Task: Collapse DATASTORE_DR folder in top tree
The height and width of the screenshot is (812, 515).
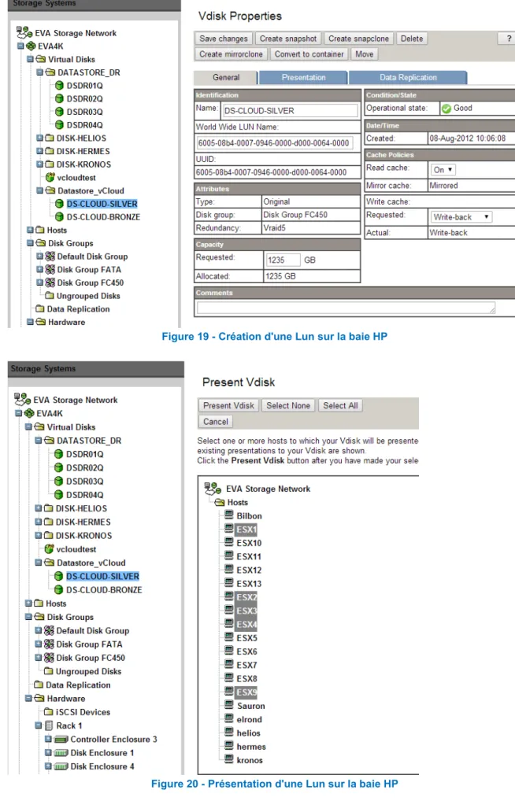Action: pyautogui.click(x=39, y=72)
